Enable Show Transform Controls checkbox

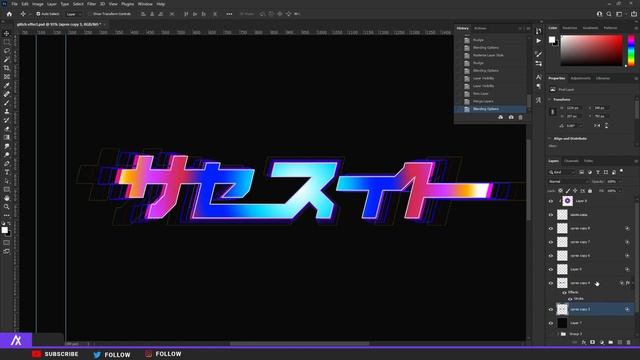pyautogui.click(x=90, y=14)
